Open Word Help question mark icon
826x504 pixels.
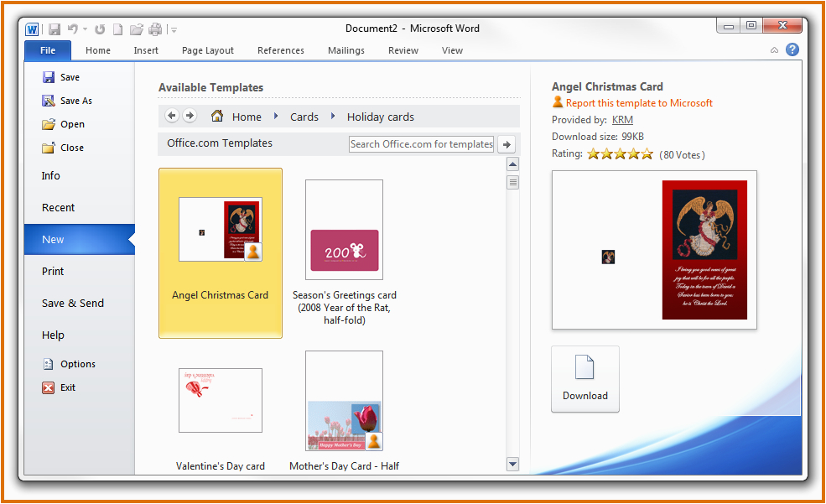click(x=792, y=50)
